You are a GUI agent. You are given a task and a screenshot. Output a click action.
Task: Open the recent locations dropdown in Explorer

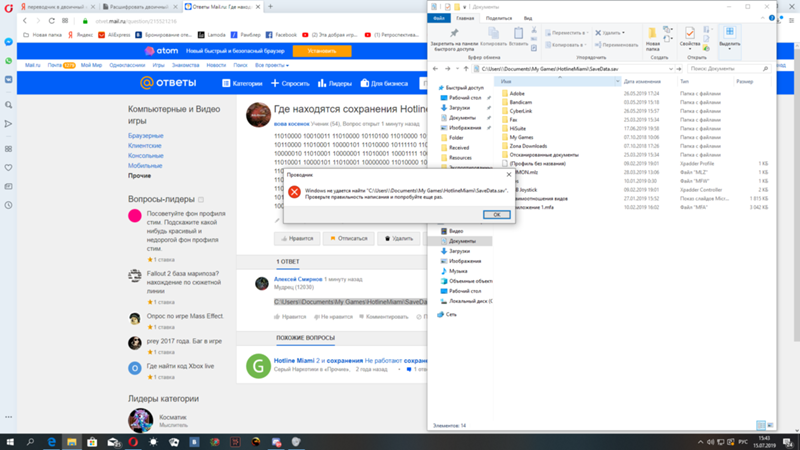coord(457,69)
